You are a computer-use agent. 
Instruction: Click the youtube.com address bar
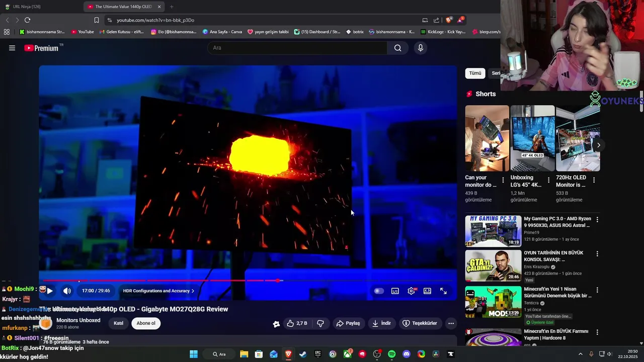point(262,20)
